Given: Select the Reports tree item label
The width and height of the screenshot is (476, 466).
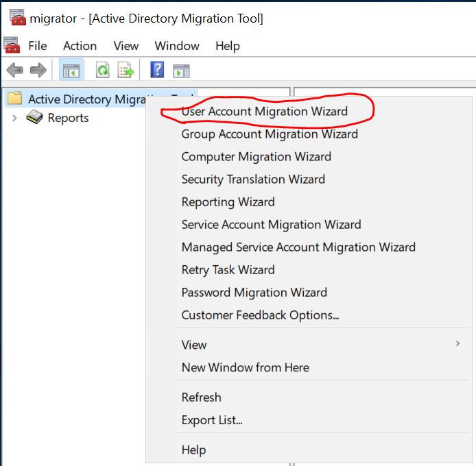Looking at the screenshot, I should coord(68,118).
